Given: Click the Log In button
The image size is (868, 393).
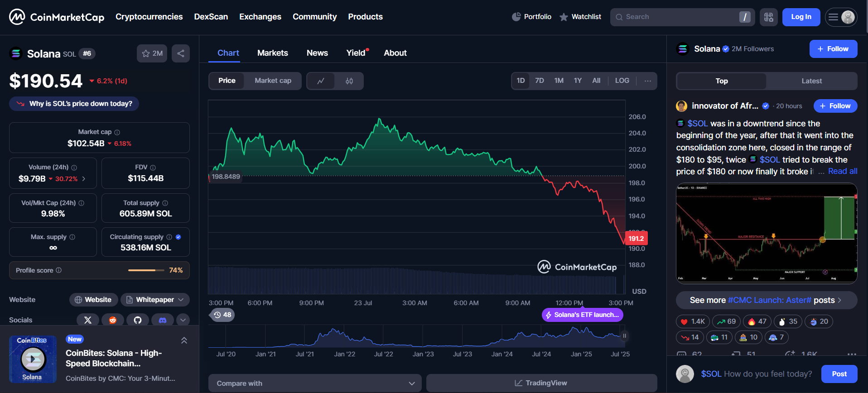Looking at the screenshot, I should (801, 17).
